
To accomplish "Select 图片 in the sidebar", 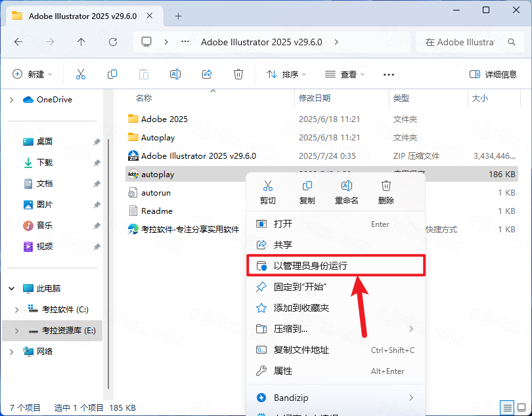I will coord(44,205).
